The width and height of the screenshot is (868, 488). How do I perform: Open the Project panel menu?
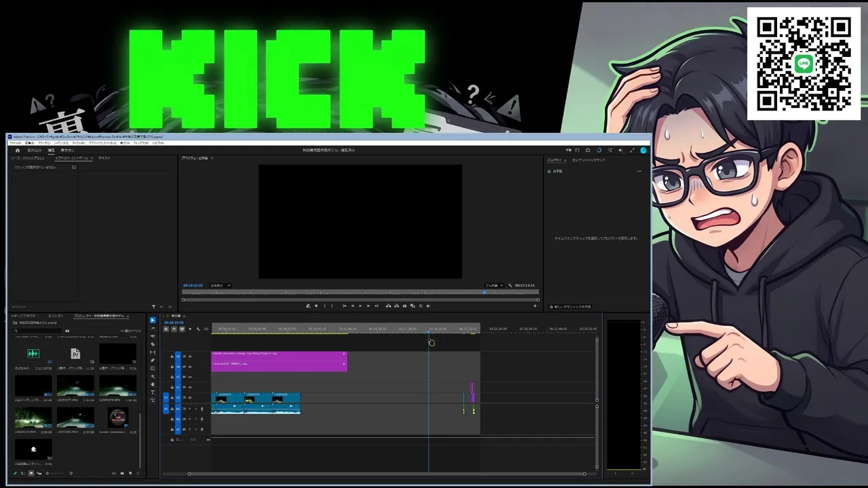point(128,316)
